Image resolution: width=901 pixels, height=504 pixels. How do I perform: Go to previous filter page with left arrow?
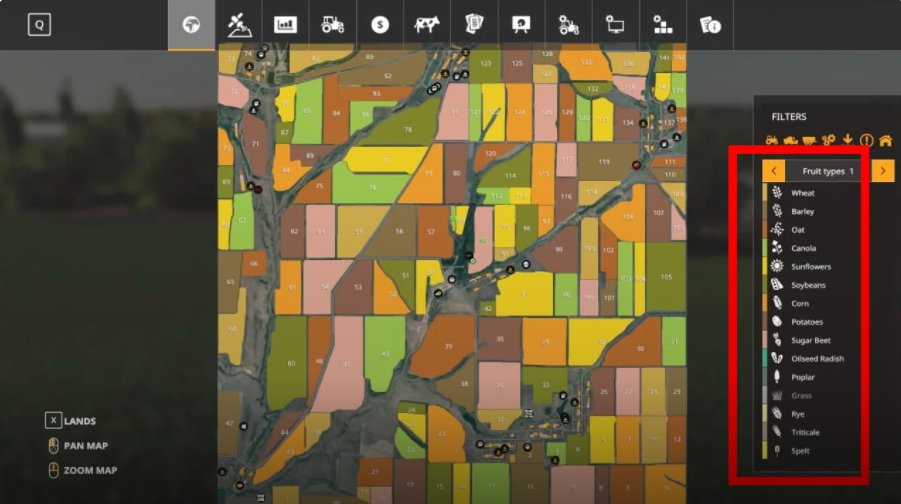coord(773,171)
